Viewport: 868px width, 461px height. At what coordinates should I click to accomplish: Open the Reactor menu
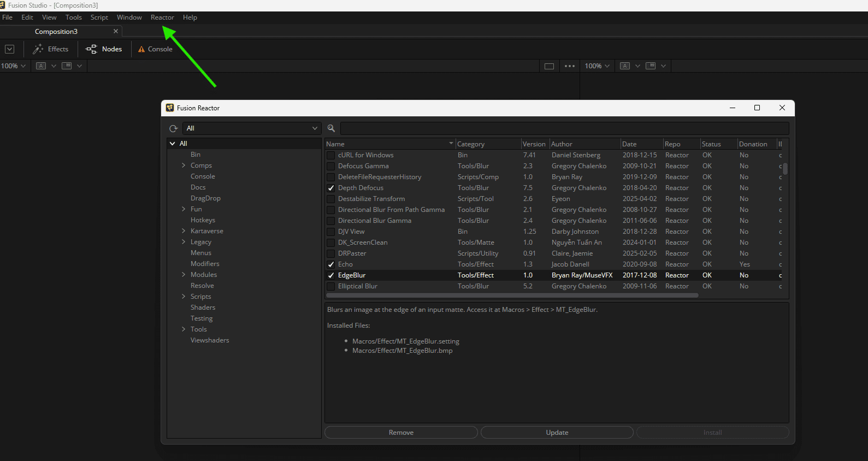(x=162, y=17)
